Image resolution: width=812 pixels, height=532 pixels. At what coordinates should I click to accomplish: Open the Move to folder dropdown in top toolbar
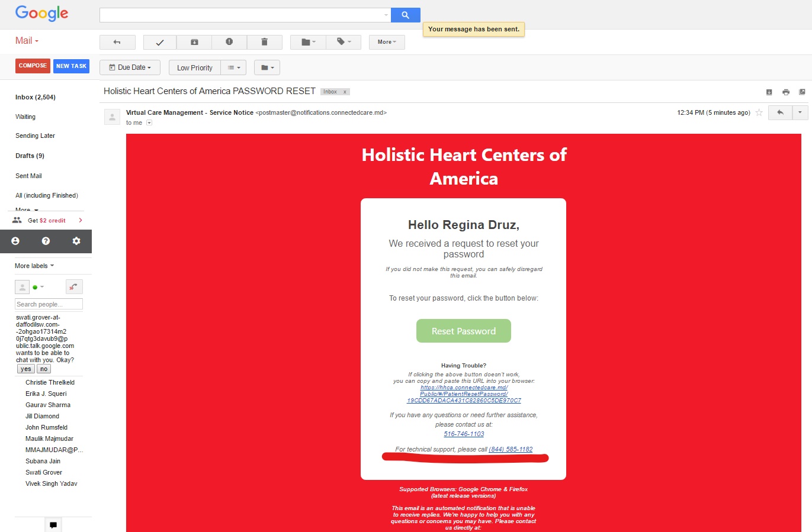[308, 42]
